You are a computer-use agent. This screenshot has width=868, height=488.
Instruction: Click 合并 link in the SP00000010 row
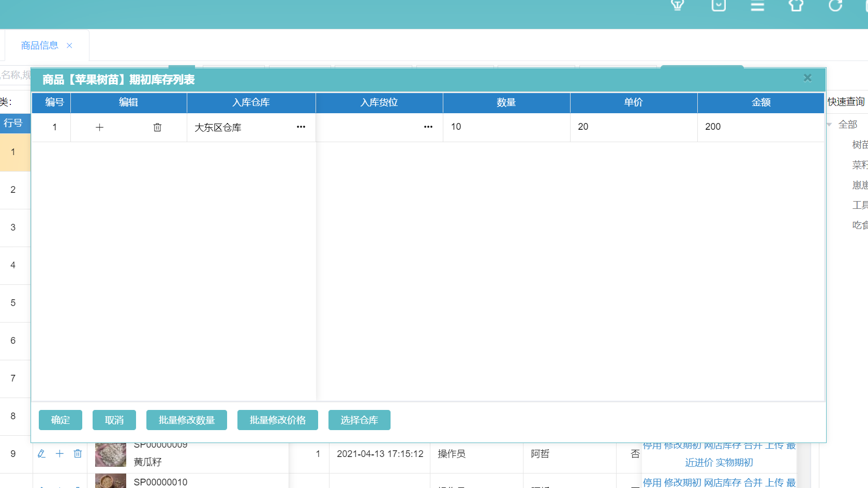point(753,483)
